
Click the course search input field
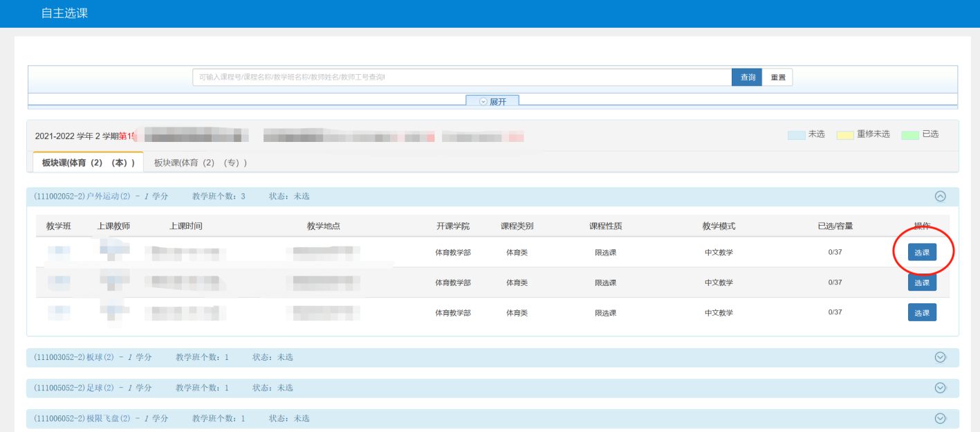click(x=461, y=78)
